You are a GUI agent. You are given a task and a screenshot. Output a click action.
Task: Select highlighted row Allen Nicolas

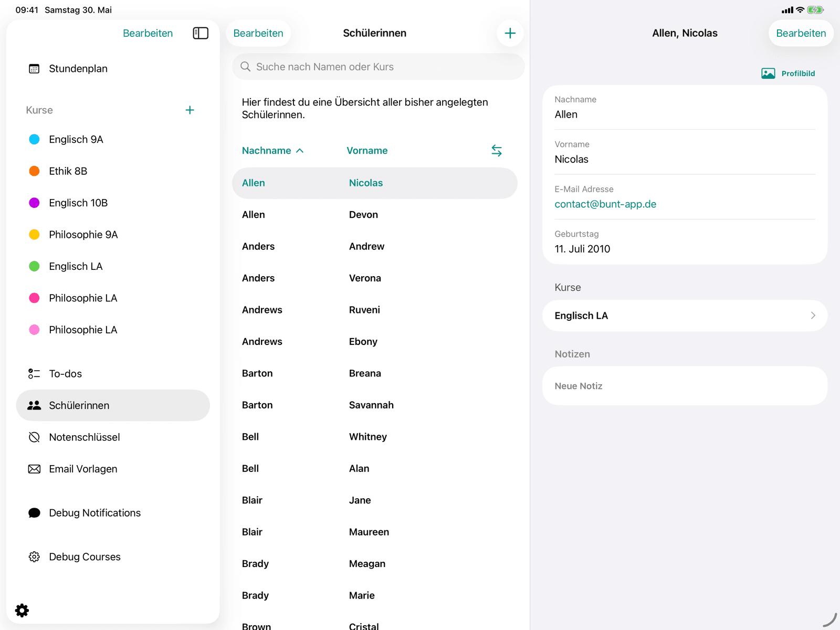pos(375,183)
